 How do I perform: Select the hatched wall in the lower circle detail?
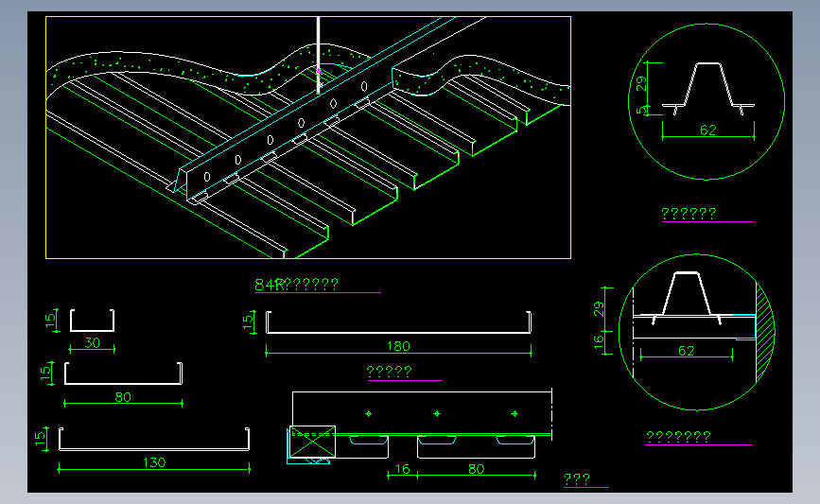(x=765, y=333)
